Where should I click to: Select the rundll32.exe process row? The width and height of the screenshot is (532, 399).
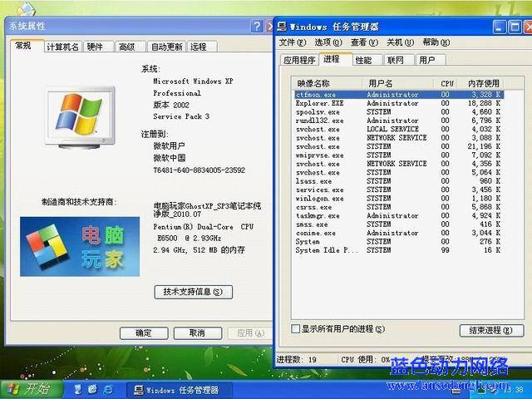(399, 121)
